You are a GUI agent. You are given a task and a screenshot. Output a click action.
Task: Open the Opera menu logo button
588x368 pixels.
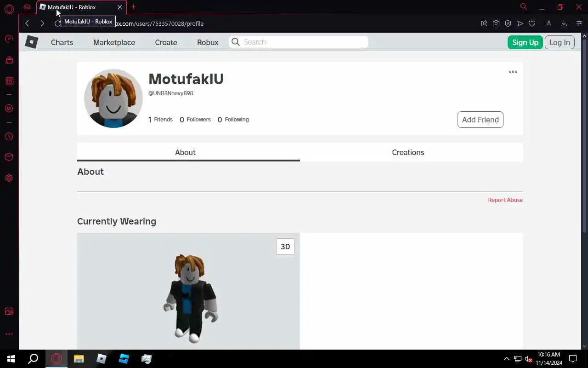click(9, 8)
